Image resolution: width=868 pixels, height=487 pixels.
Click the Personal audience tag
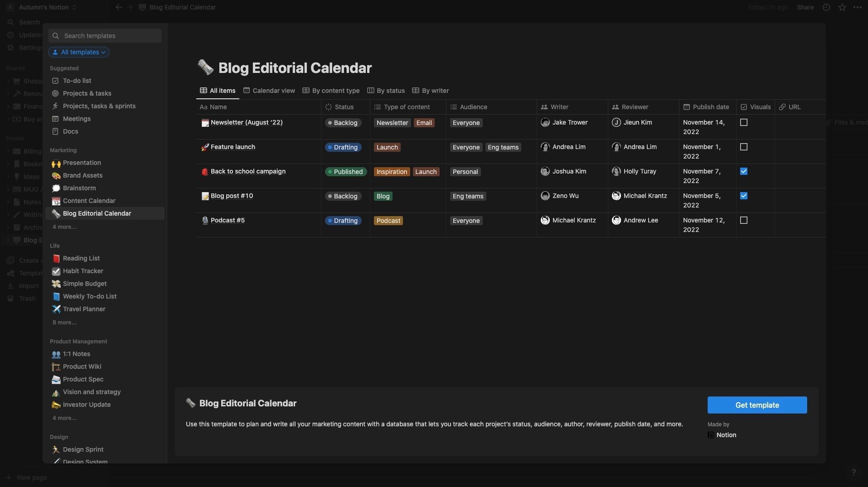(465, 172)
